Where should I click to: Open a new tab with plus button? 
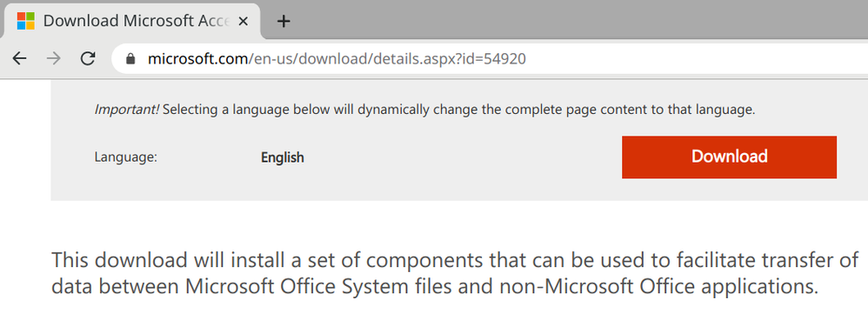pyautogui.click(x=284, y=22)
